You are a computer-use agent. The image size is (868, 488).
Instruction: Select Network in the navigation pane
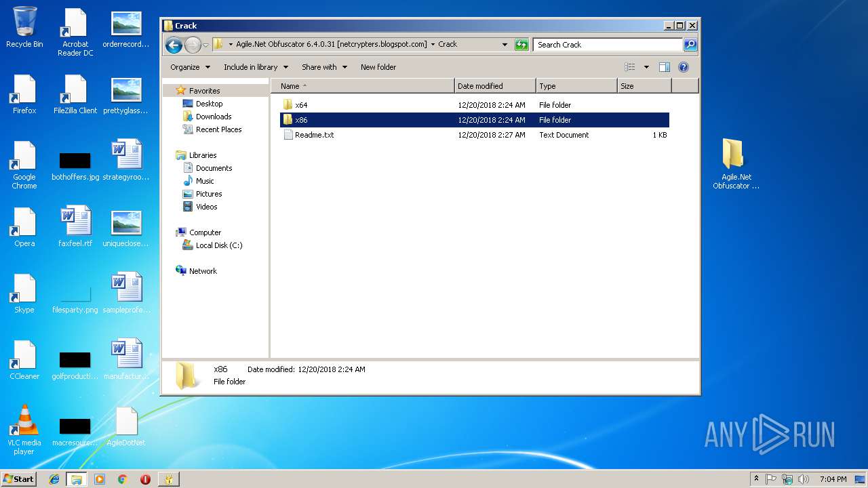point(203,271)
